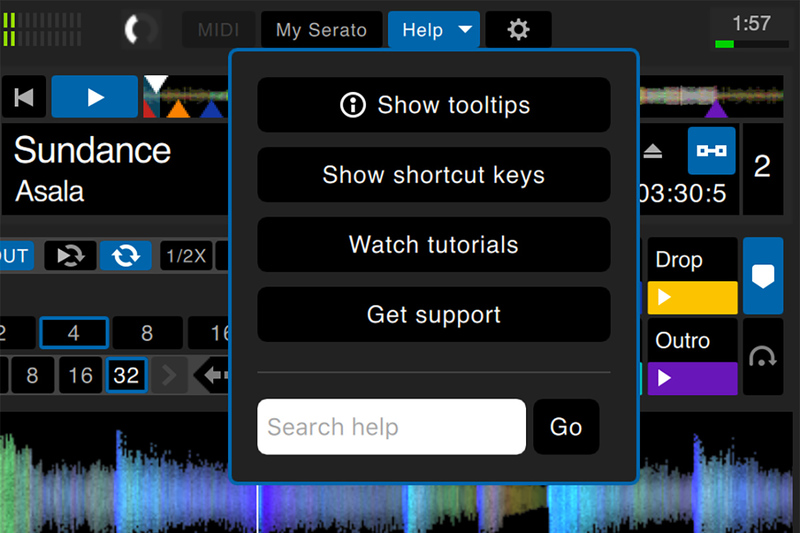Screen dimensions: 800x533
Task: Click the Search help input field
Action: pyautogui.click(x=391, y=427)
